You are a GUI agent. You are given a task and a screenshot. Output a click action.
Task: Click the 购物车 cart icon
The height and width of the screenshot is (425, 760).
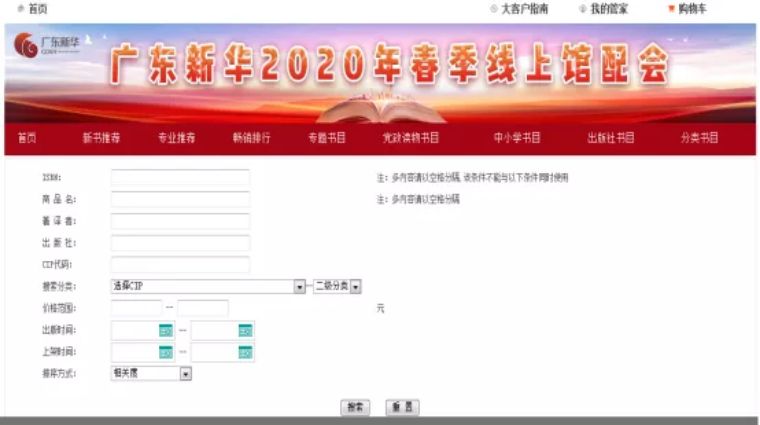click(x=671, y=8)
